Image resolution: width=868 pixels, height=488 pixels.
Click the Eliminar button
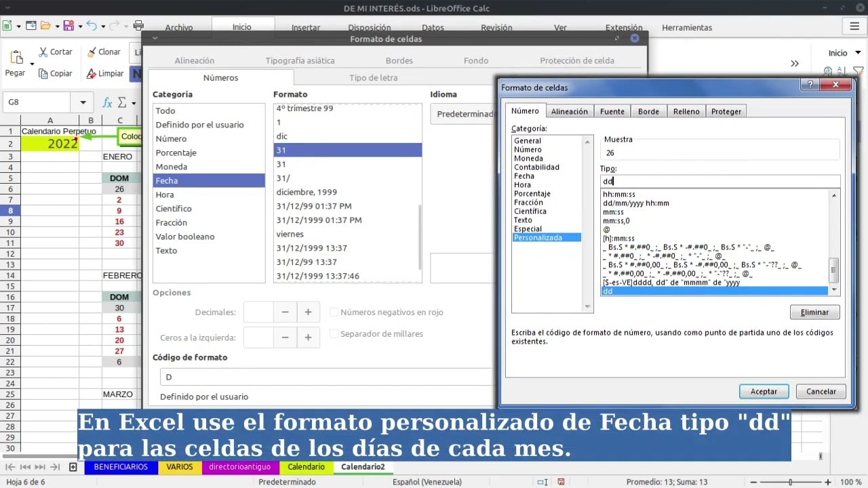(814, 312)
